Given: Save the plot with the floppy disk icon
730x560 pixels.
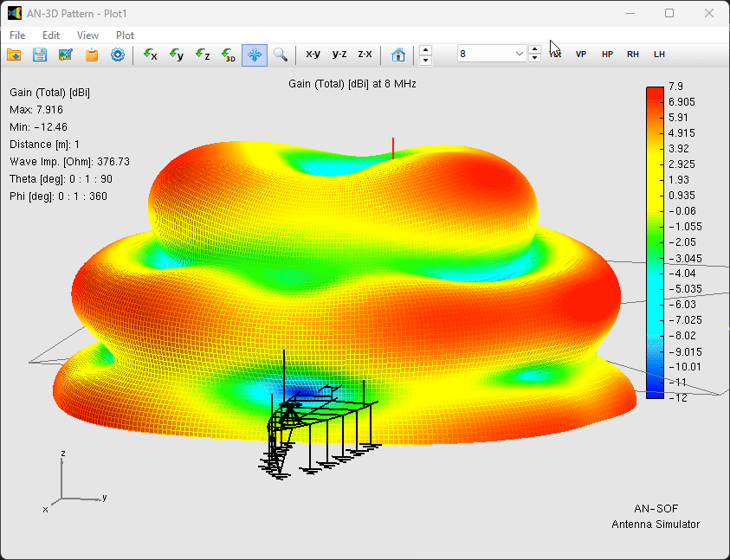Looking at the screenshot, I should click(40, 55).
